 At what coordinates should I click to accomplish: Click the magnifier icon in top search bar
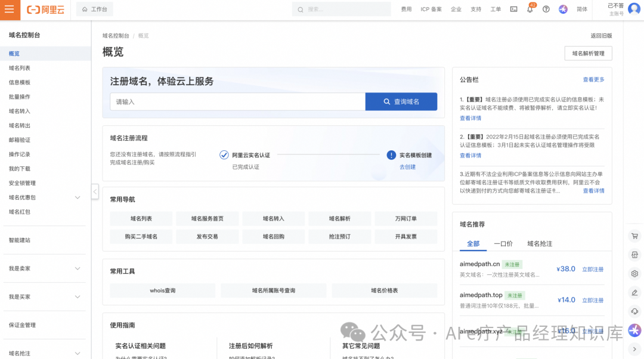click(x=300, y=10)
